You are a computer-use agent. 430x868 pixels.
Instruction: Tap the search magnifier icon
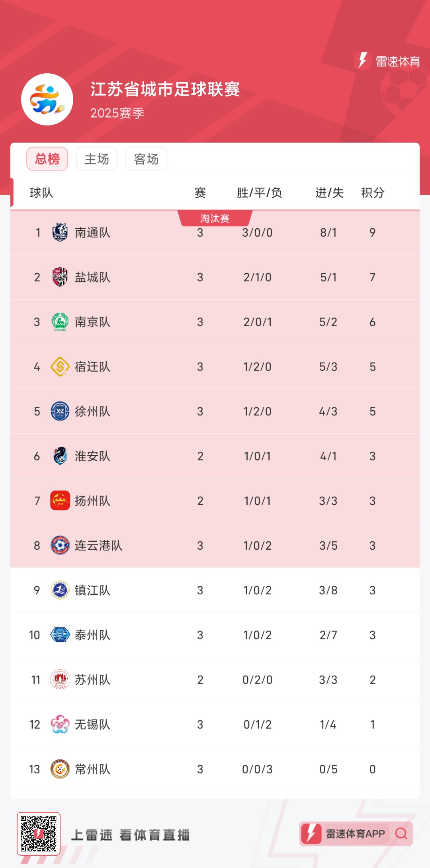pos(401,833)
